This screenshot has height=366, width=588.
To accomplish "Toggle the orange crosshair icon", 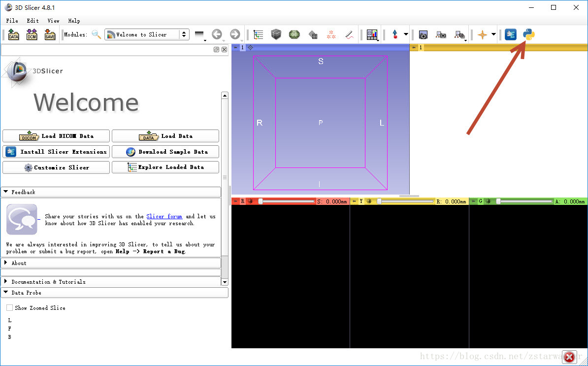I will coord(482,34).
